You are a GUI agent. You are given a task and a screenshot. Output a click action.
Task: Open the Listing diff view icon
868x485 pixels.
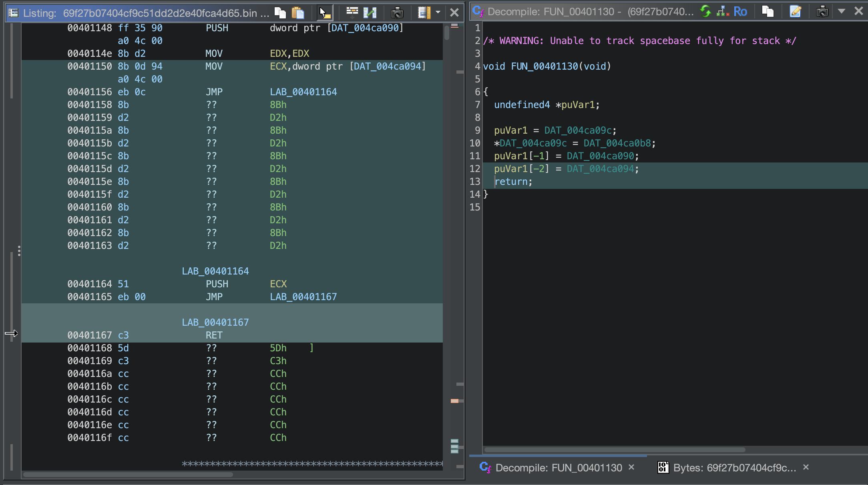pos(370,13)
